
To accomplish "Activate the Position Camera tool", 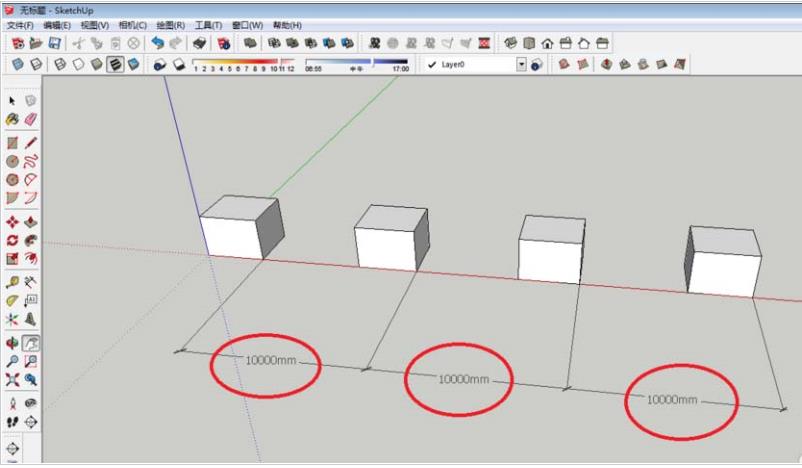I will pyautogui.click(x=12, y=403).
